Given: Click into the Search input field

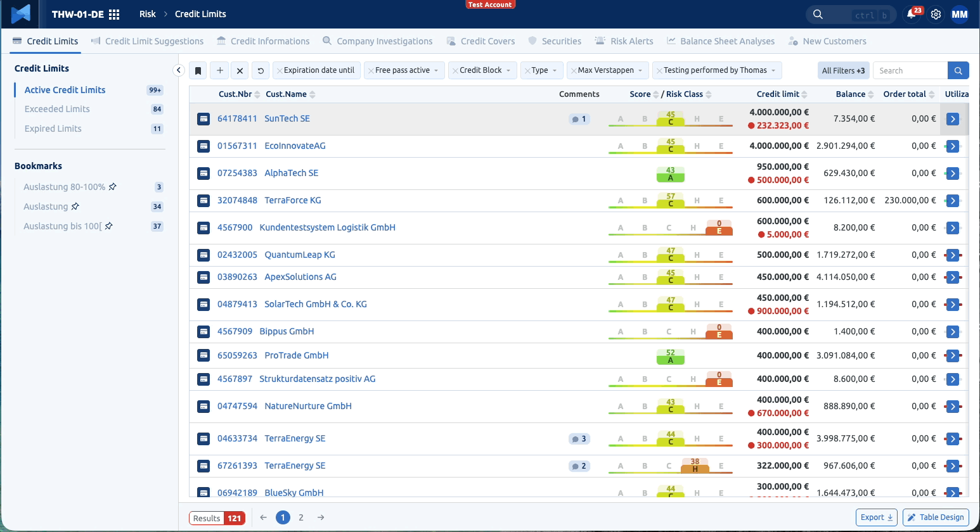Looking at the screenshot, I should (910, 70).
